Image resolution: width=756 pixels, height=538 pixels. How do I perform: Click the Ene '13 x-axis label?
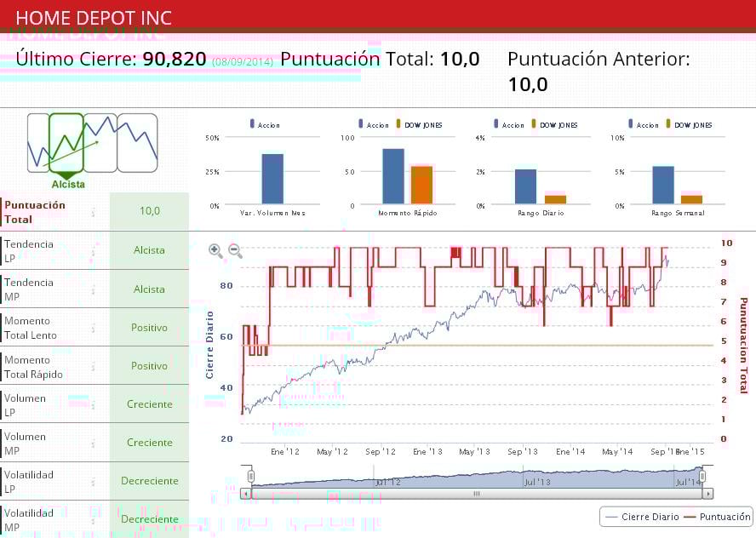[427, 452]
